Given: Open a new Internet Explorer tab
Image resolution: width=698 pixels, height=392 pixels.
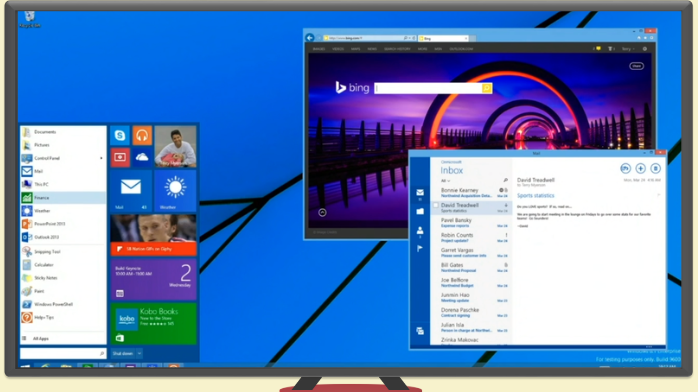Looking at the screenshot, I should 473,38.
